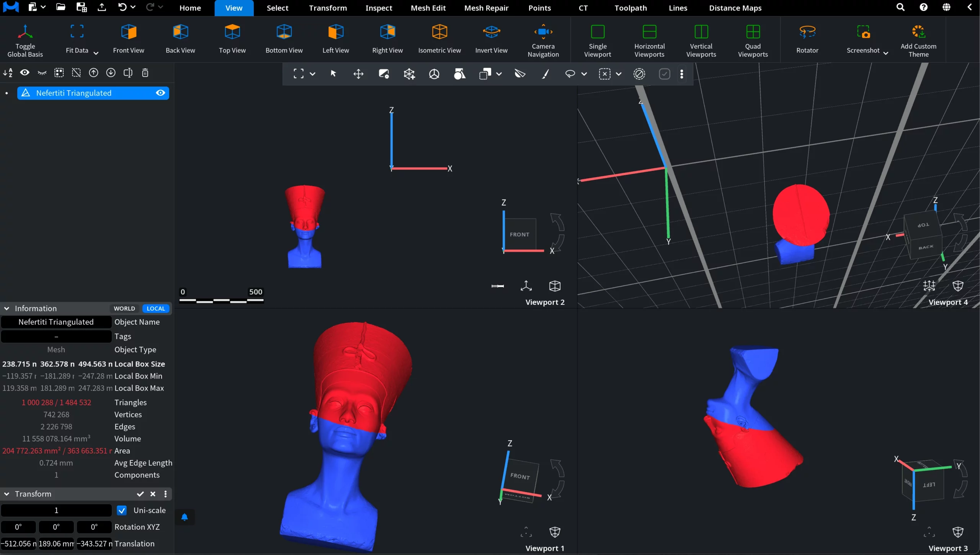Viewport: 980px width, 555px height.
Task: Click the Export upload icon
Action: (x=101, y=7)
